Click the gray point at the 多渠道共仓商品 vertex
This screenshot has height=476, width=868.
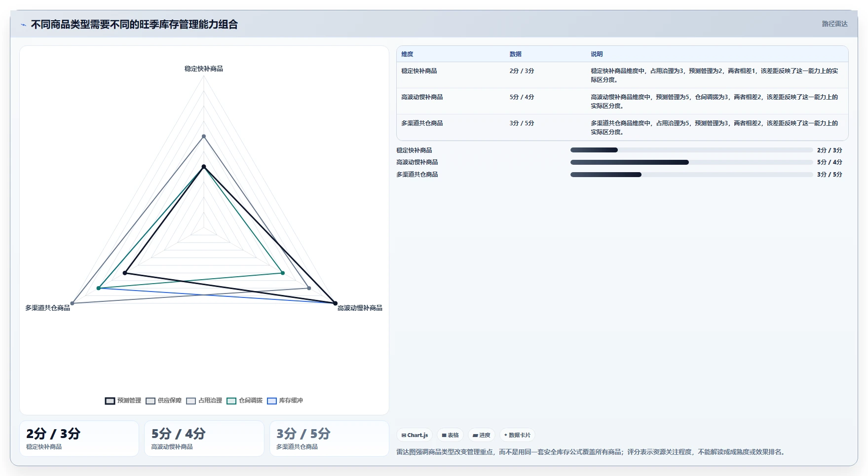pyautogui.click(x=73, y=303)
